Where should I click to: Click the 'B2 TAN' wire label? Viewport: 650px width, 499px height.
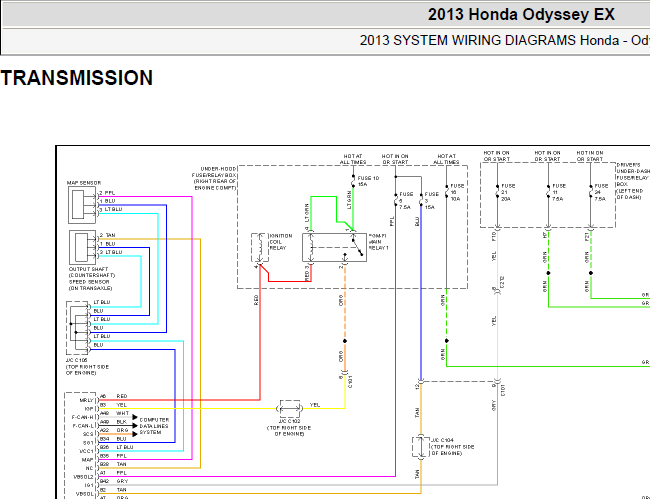point(113,490)
